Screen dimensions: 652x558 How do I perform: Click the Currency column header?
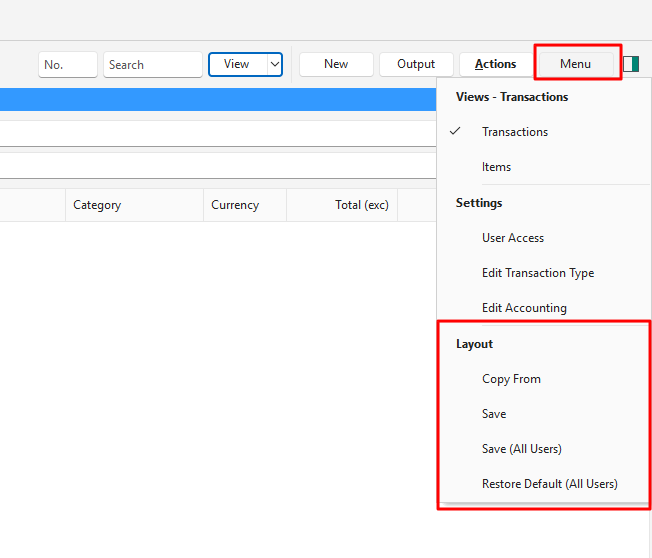pyautogui.click(x=235, y=205)
